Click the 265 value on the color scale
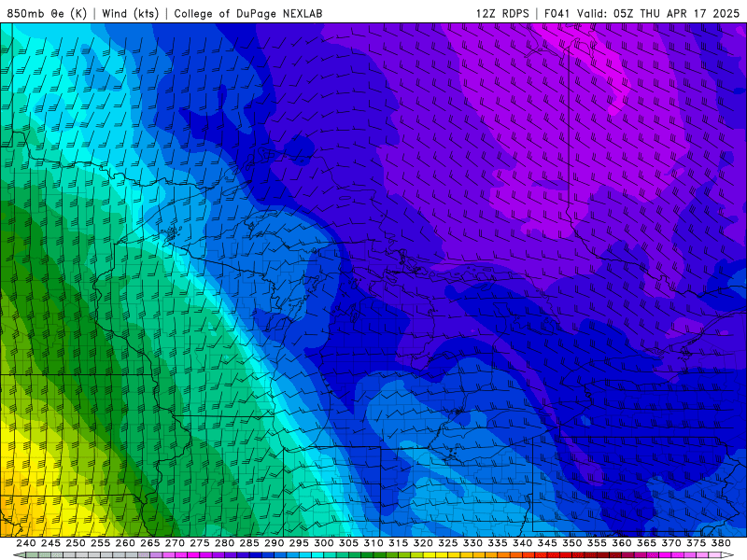The image size is (747, 560). 149,543
